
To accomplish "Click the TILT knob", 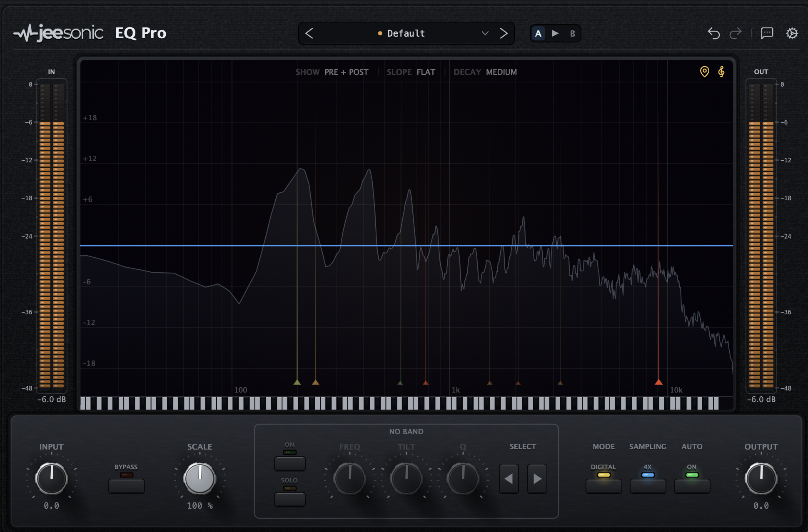I will 406,478.
